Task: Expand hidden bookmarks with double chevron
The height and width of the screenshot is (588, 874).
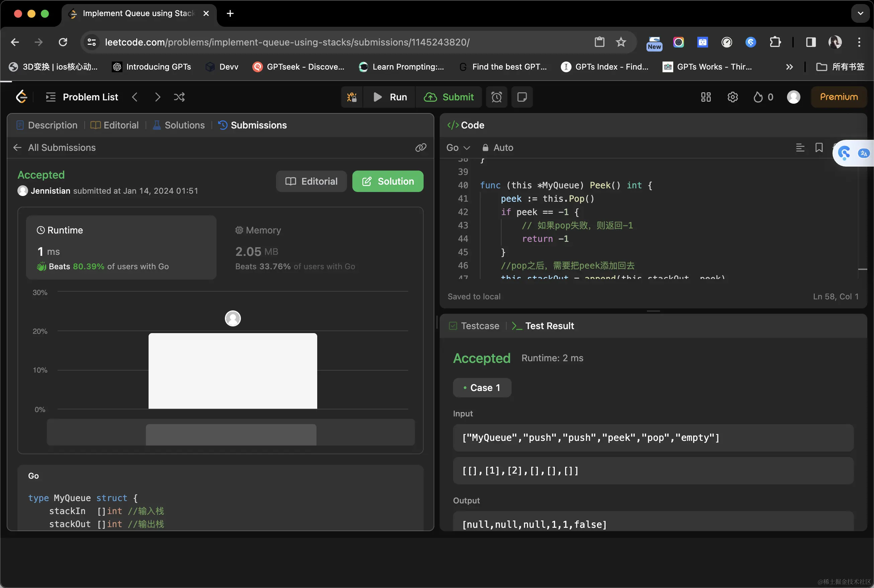Action: pyautogui.click(x=789, y=67)
